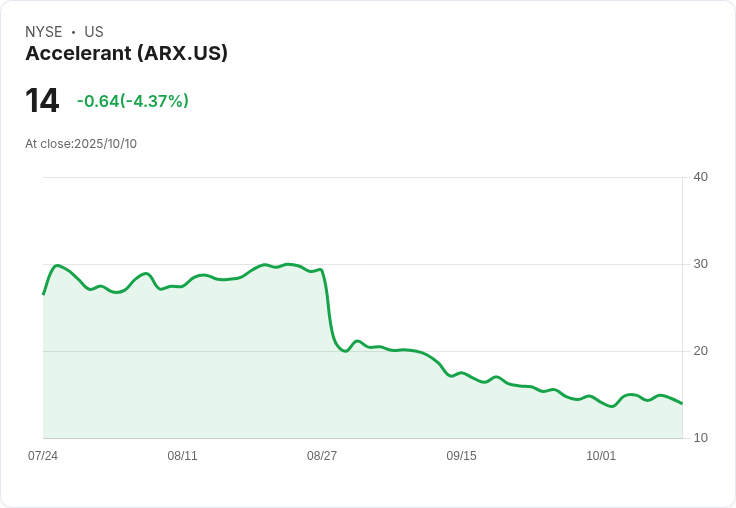Click the Accelerant (ARX.US) stock title
736x508 pixels.
[x=126, y=53]
